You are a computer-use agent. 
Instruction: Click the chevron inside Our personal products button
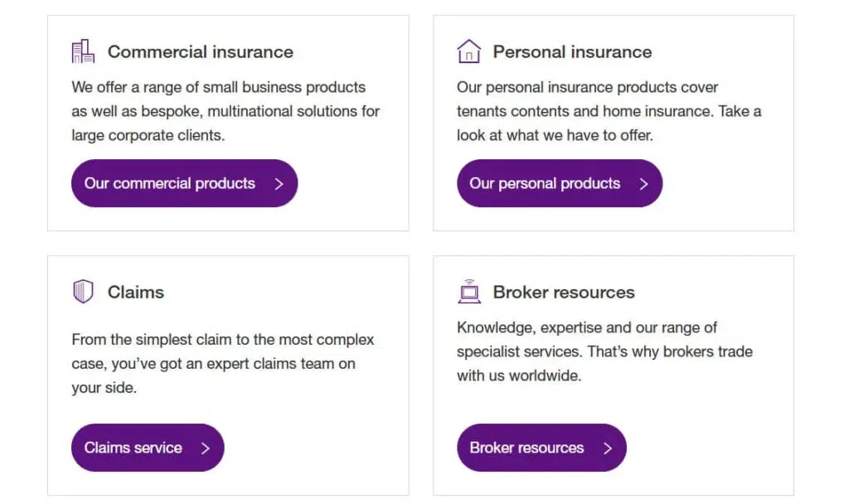(644, 183)
